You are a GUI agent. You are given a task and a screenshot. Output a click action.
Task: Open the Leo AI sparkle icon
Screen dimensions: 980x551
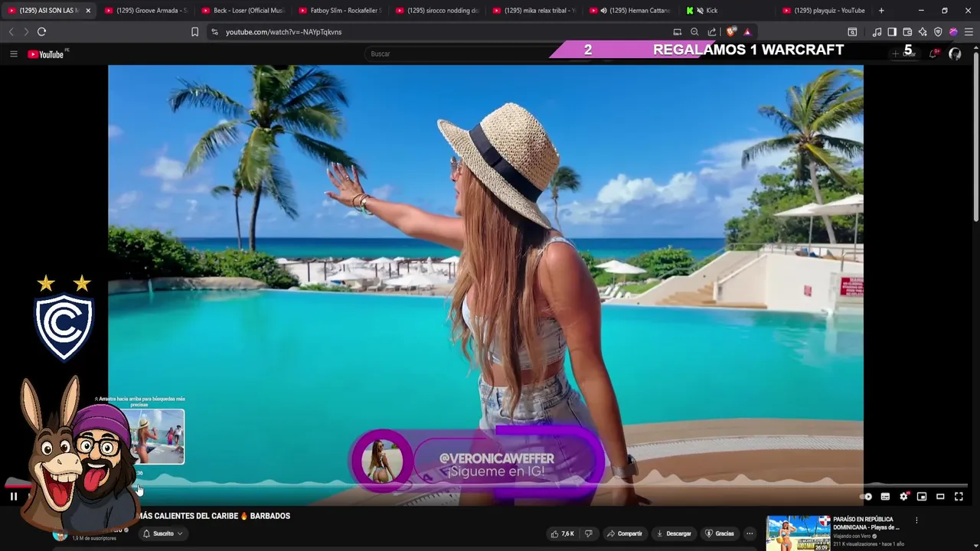[x=923, y=32]
